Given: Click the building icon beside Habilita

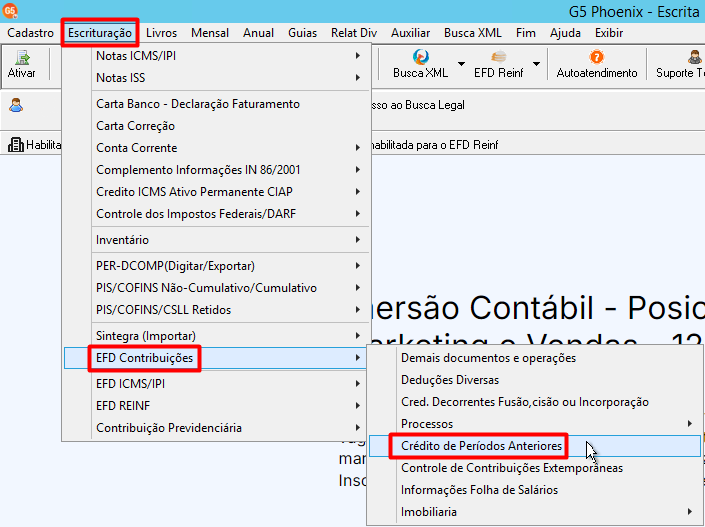Looking at the screenshot, I should pyautogui.click(x=16, y=144).
